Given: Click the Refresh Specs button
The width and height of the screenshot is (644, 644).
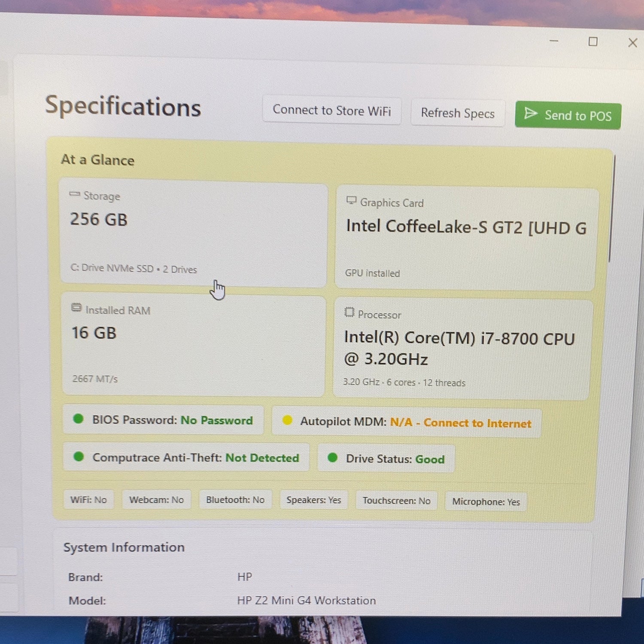Looking at the screenshot, I should [458, 113].
